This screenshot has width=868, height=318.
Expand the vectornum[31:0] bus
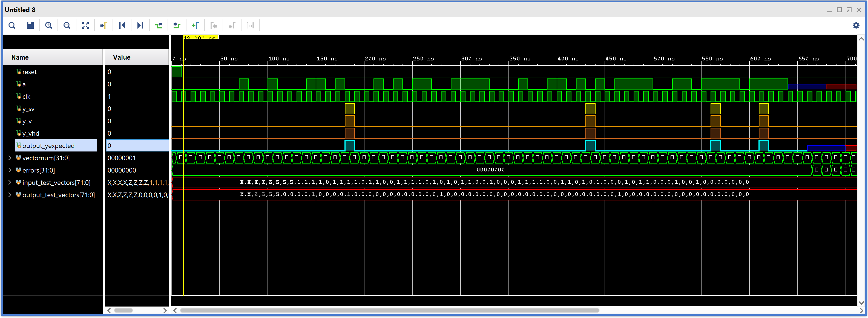[x=10, y=158]
